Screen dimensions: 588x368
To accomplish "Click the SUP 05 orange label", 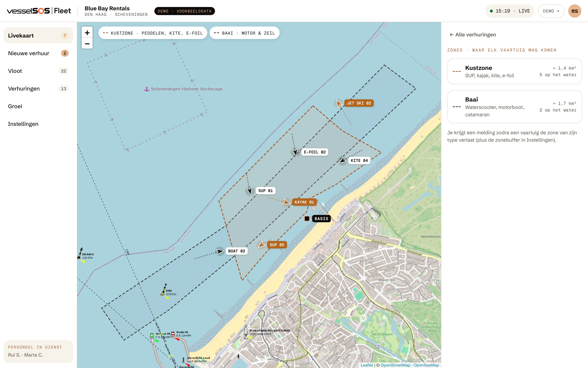I will (277, 245).
